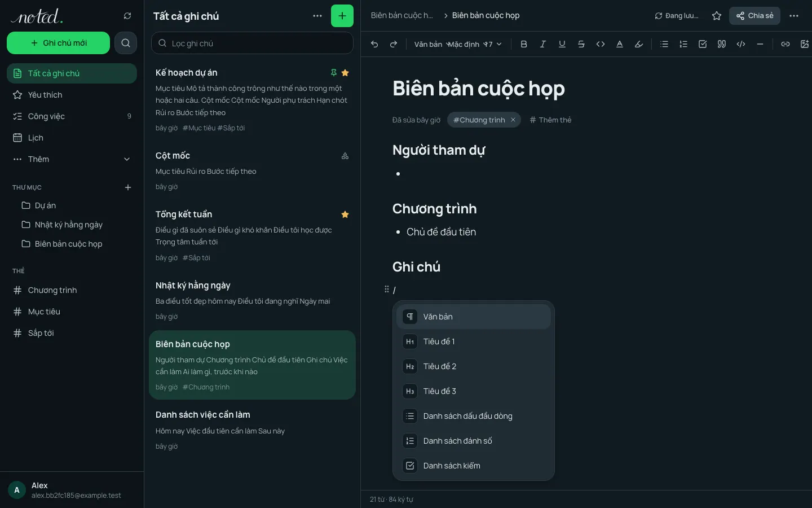Screen dimensions: 812x508
Task: Open the Mặc định font dropdown
Action: pos(466,44)
